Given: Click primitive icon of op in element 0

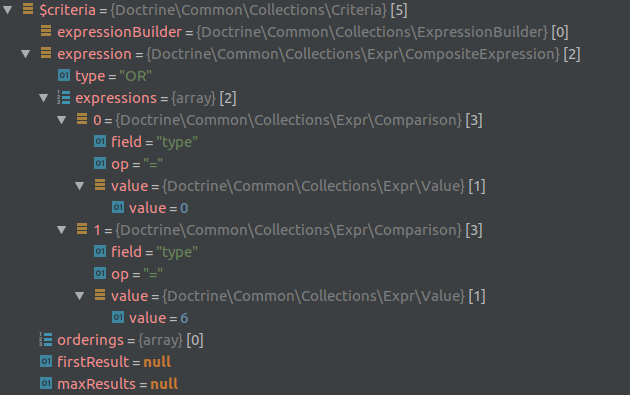Looking at the screenshot, I should [x=100, y=163].
